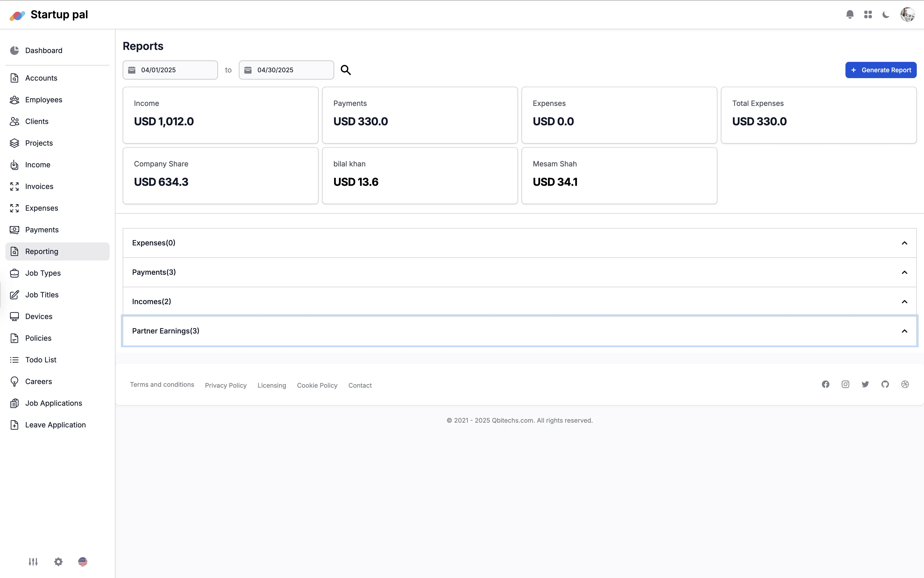This screenshot has width=924, height=578.
Task: Click the Job Titles pencil icon
Action: point(14,295)
